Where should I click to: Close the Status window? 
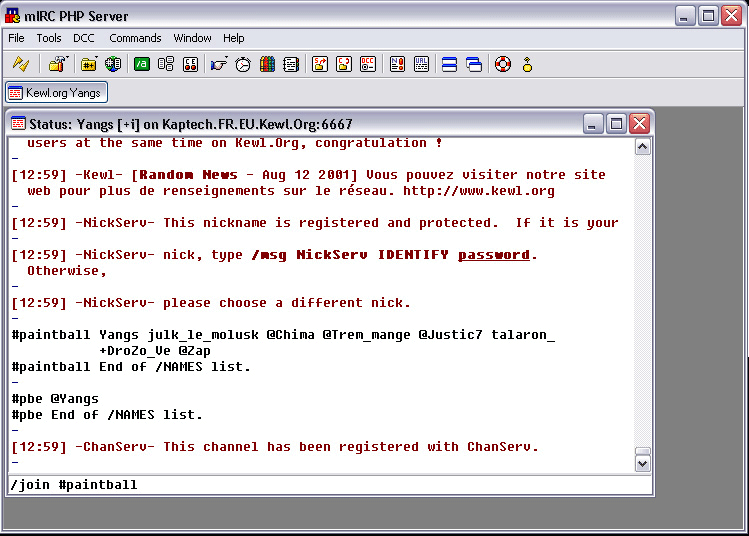[x=639, y=124]
